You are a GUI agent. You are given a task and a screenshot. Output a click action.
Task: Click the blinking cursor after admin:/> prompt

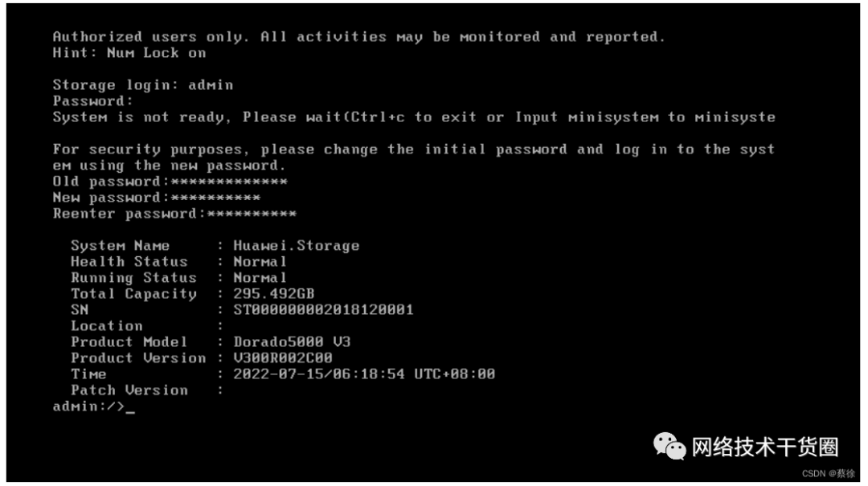pyautogui.click(x=130, y=408)
